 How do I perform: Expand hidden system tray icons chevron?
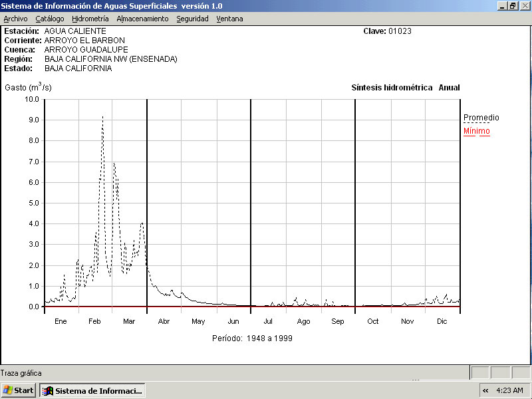point(485,390)
